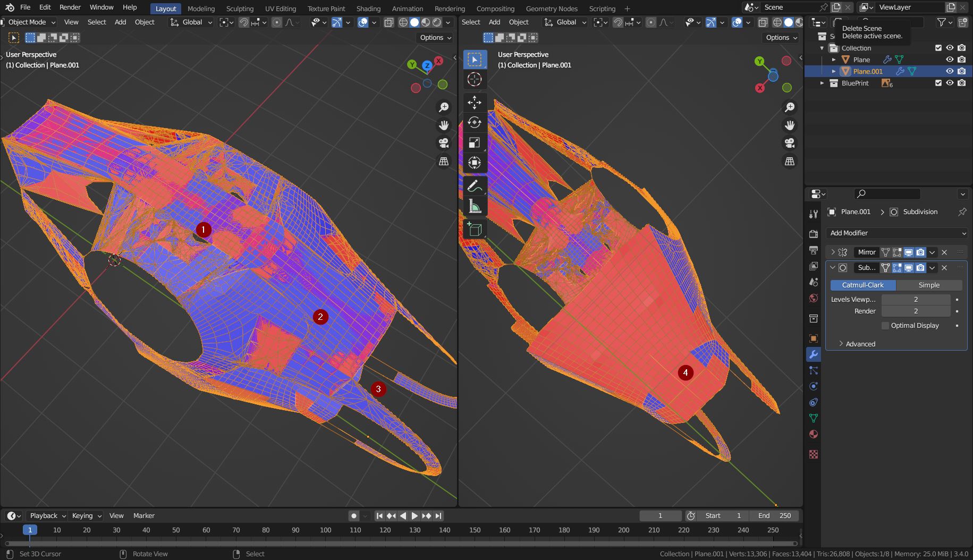The height and width of the screenshot is (560, 973).
Task: Open the File menu
Action: [25, 7]
